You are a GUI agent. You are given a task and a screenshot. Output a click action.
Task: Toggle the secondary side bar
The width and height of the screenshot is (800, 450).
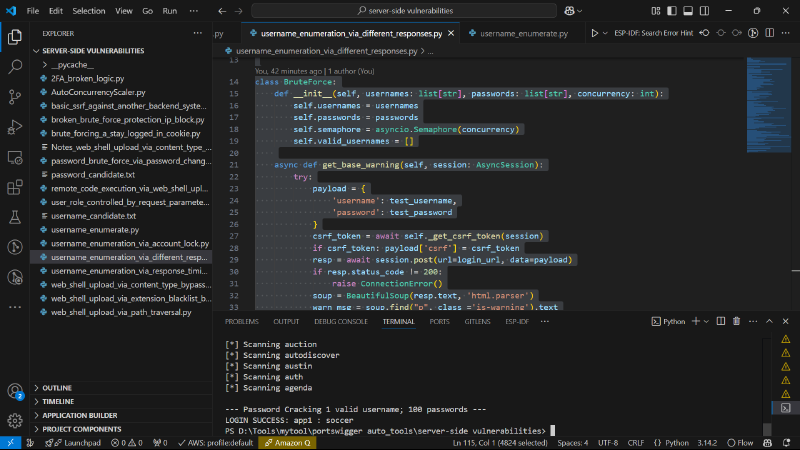705,11
